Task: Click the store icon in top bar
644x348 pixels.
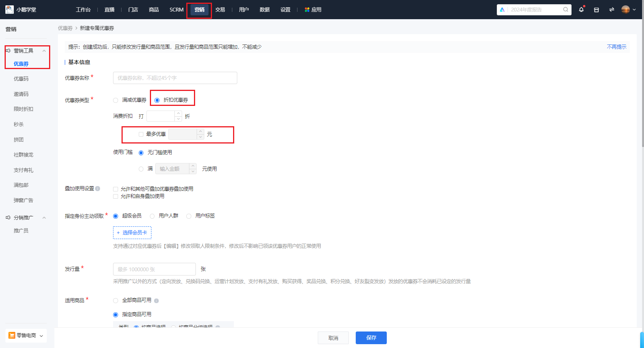Action: tap(596, 10)
